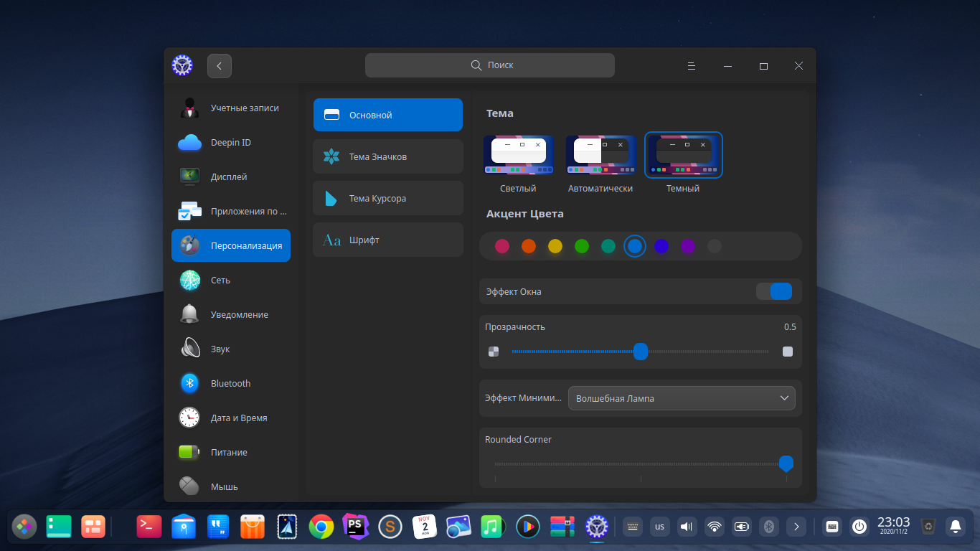Pick the green accent color

coord(582,246)
